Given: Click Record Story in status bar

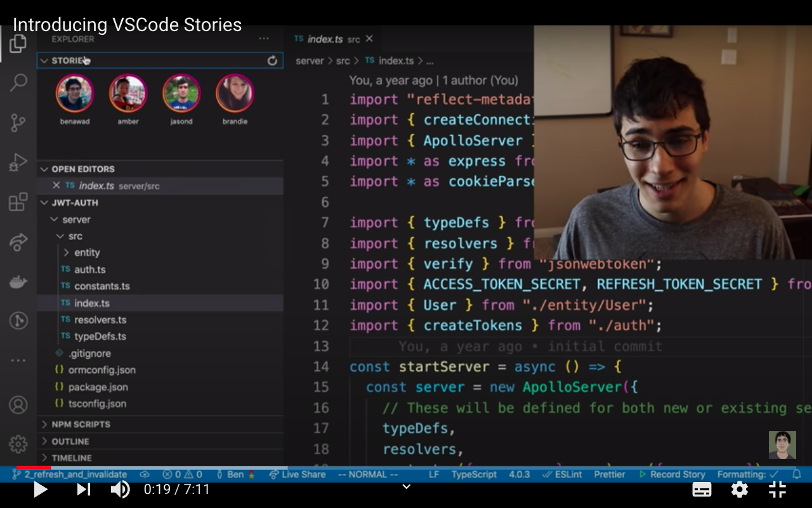Looking at the screenshot, I should pyautogui.click(x=671, y=474).
